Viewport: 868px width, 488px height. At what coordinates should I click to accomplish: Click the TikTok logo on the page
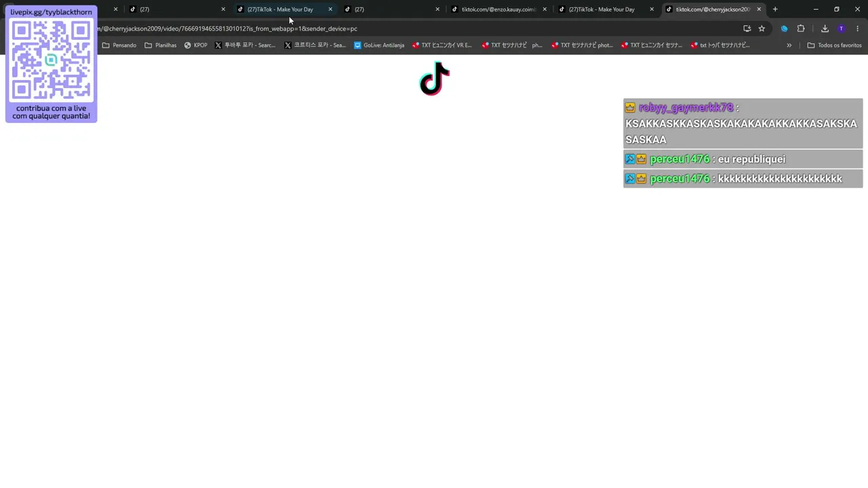click(x=435, y=79)
